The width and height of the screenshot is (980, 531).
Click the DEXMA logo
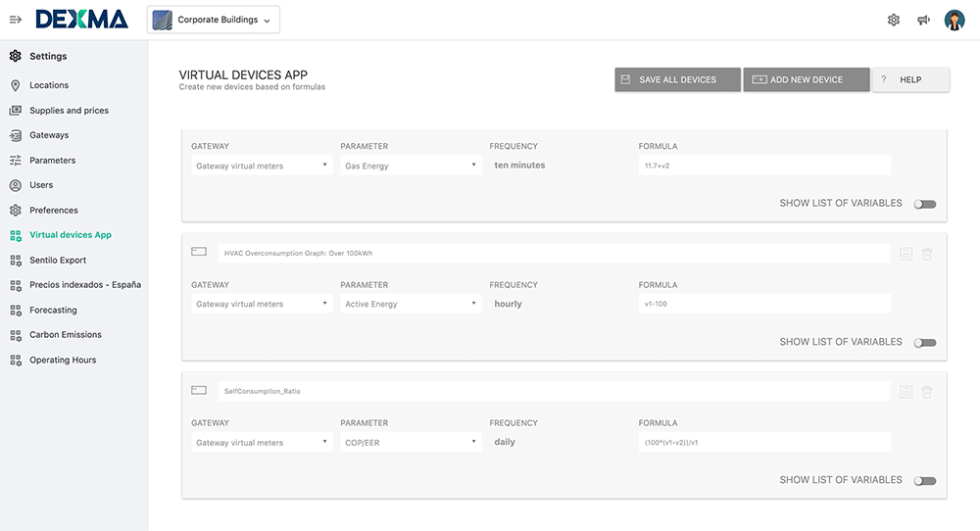pyautogui.click(x=82, y=20)
